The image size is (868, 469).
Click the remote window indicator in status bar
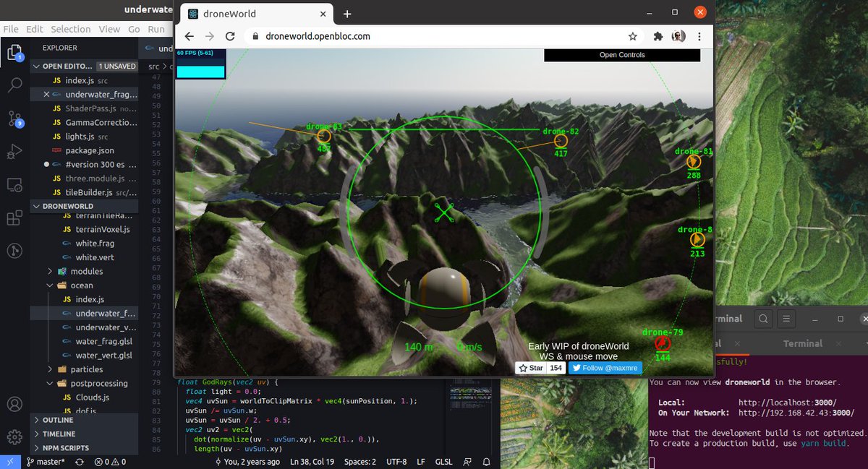[x=10, y=462]
